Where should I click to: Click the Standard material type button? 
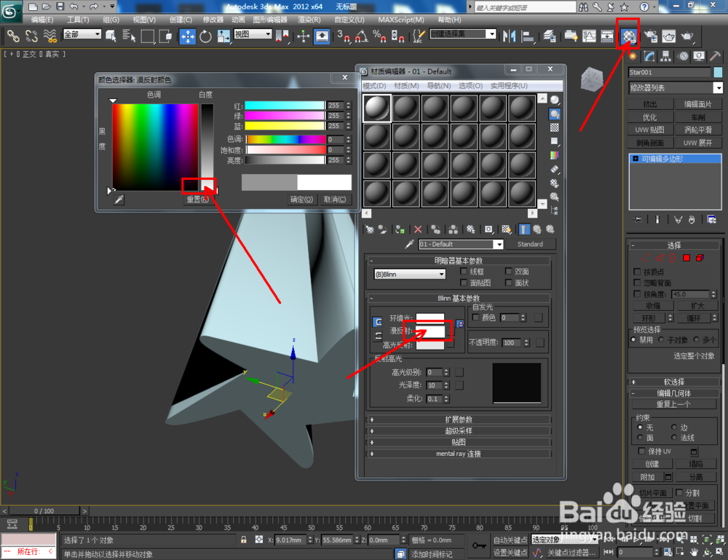[530, 244]
